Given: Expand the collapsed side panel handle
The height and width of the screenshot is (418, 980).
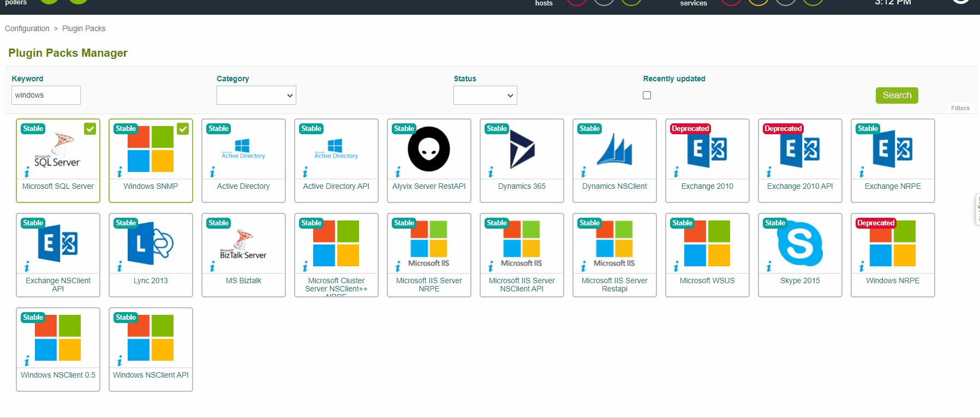Looking at the screenshot, I should (x=977, y=209).
